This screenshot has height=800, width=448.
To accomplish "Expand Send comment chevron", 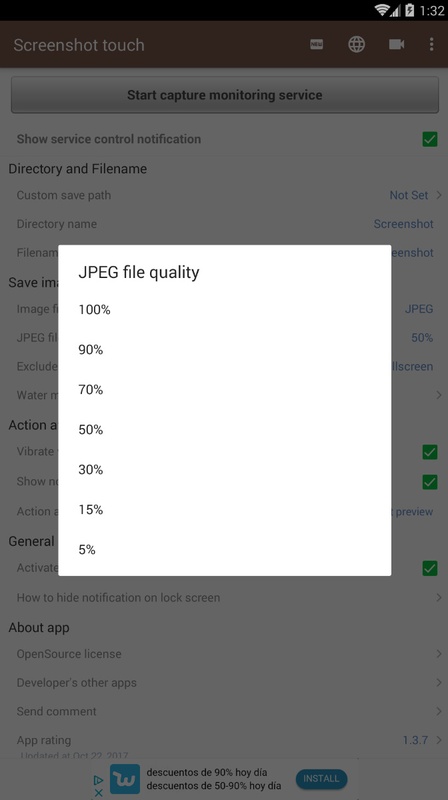I will click(x=439, y=711).
